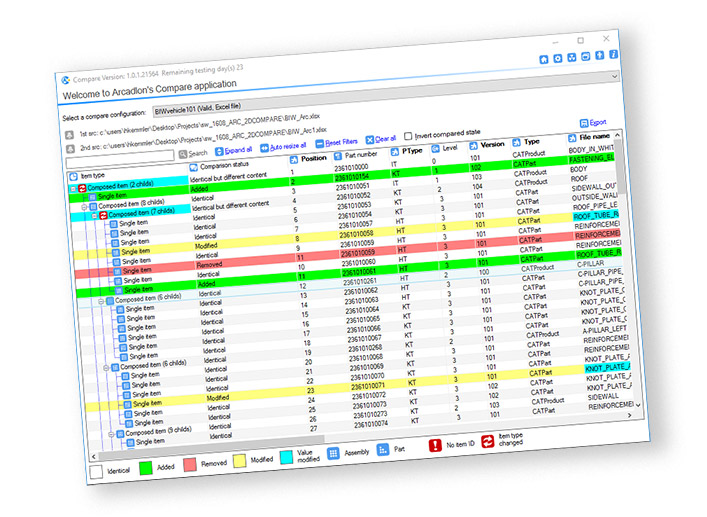Collapse the Composed item (2 childs) node
Image resolution: width=707 pixels, height=517 pixels.
(73, 189)
